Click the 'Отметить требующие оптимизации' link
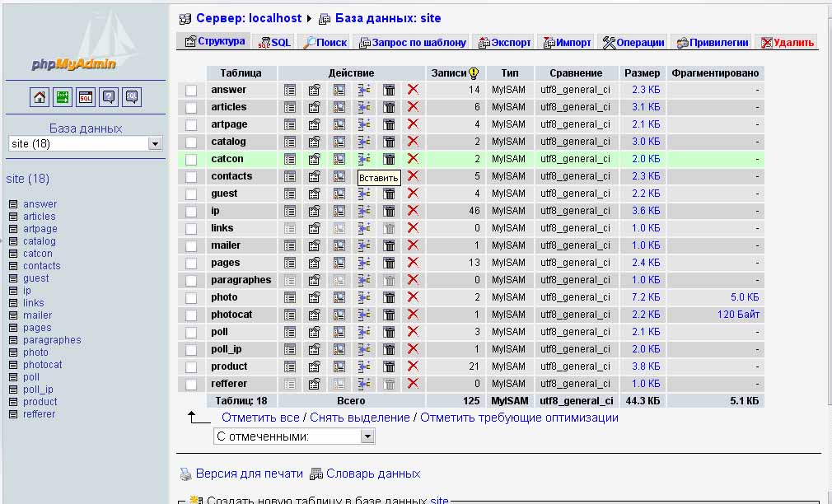The image size is (832, 504). 519,418
